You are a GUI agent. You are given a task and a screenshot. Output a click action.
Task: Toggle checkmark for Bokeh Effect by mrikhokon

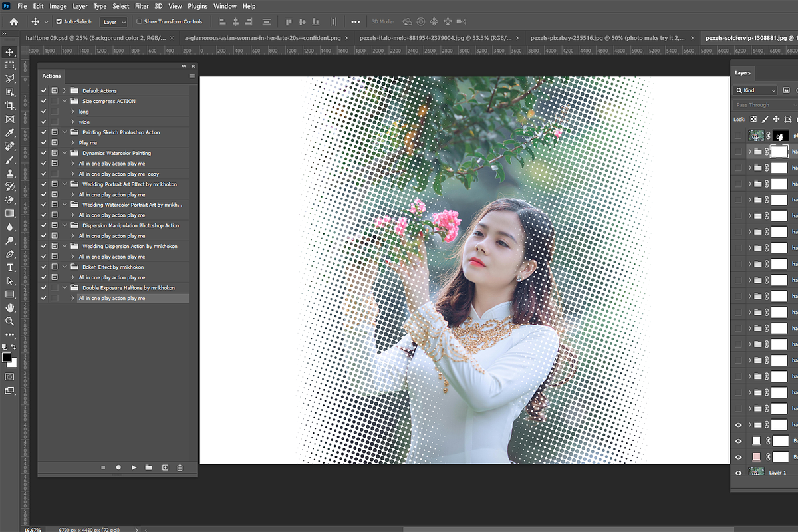tap(44, 267)
